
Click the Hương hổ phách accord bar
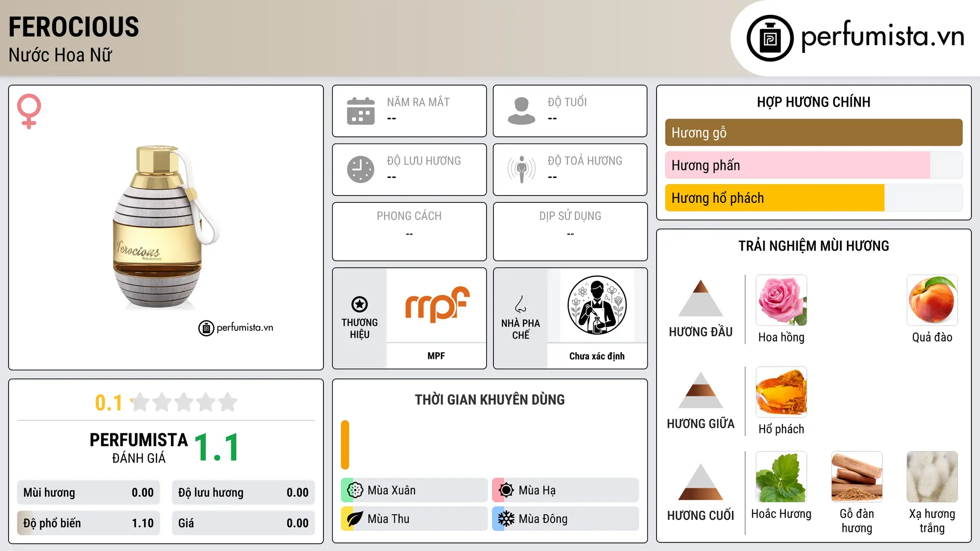813,198
